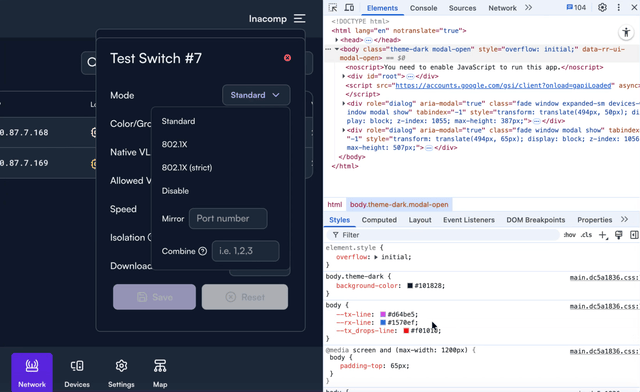This screenshot has height=392, width=640.
Task: Open the --rx-line #1570ef color swatch
Action: [x=383, y=323]
